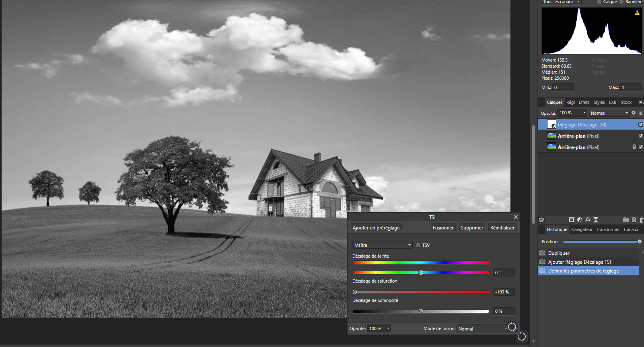This screenshot has width=644, height=347.
Task: Check the Bannière histogram checkbox
Action: point(621,2)
